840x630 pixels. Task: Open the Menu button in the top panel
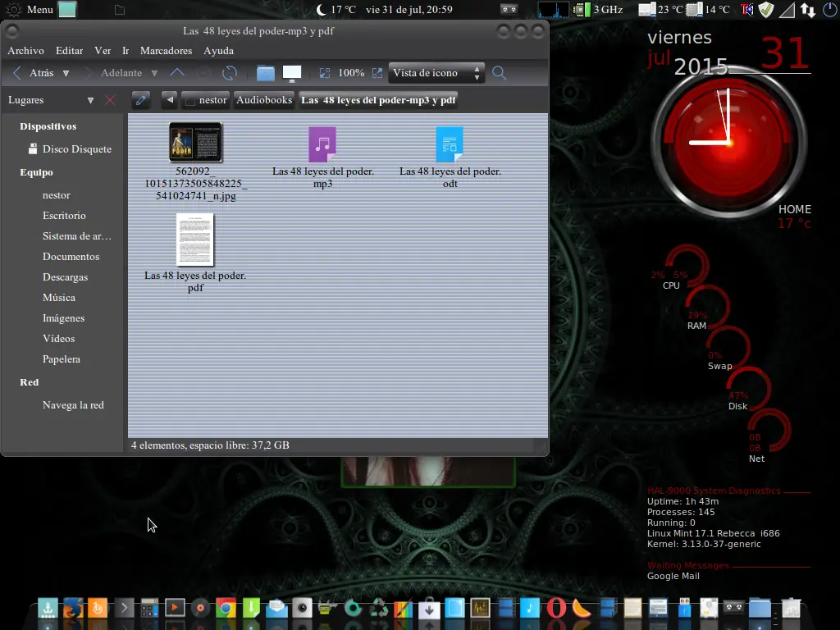(x=31, y=10)
